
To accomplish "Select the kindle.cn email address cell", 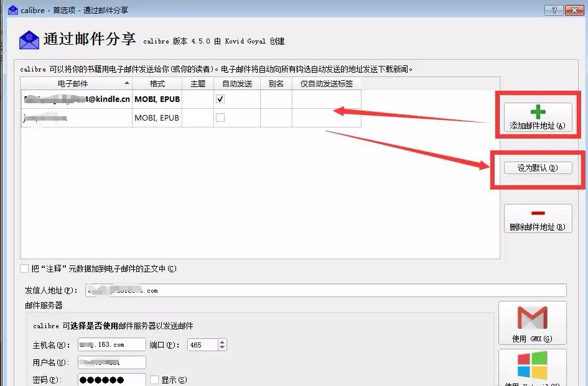I will coord(77,99).
